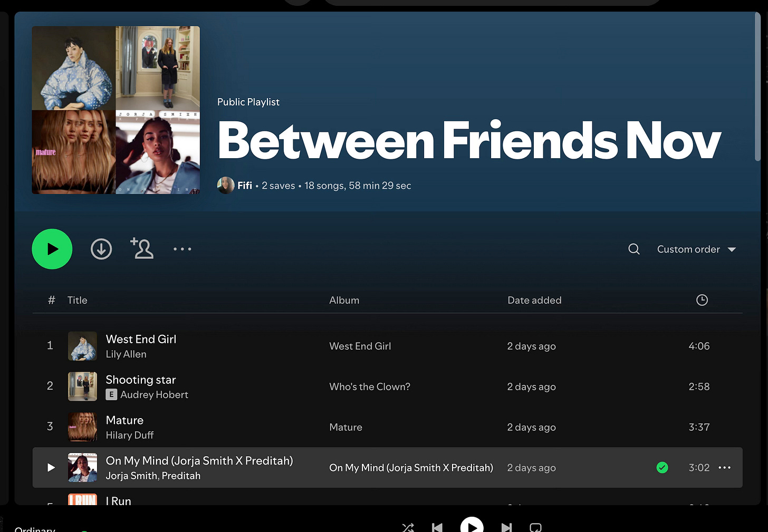Select track number 2 in the list
The image size is (768, 532).
tap(50, 386)
